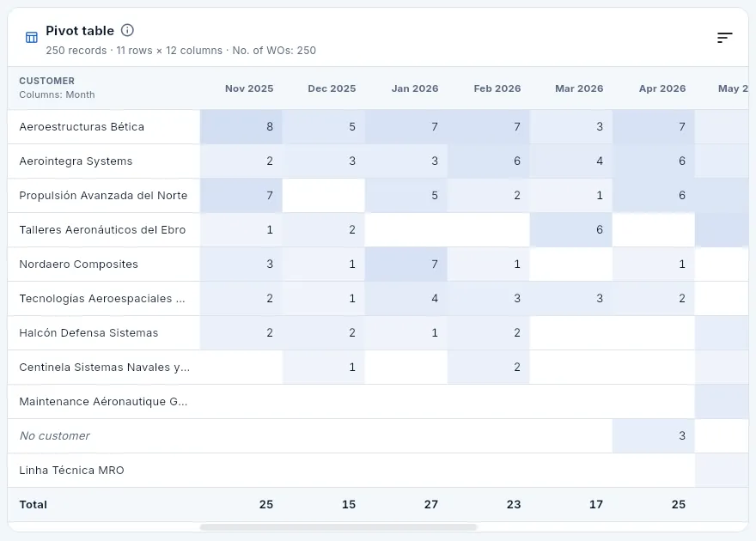
Task: Click the No customer row label
Action: (54, 436)
